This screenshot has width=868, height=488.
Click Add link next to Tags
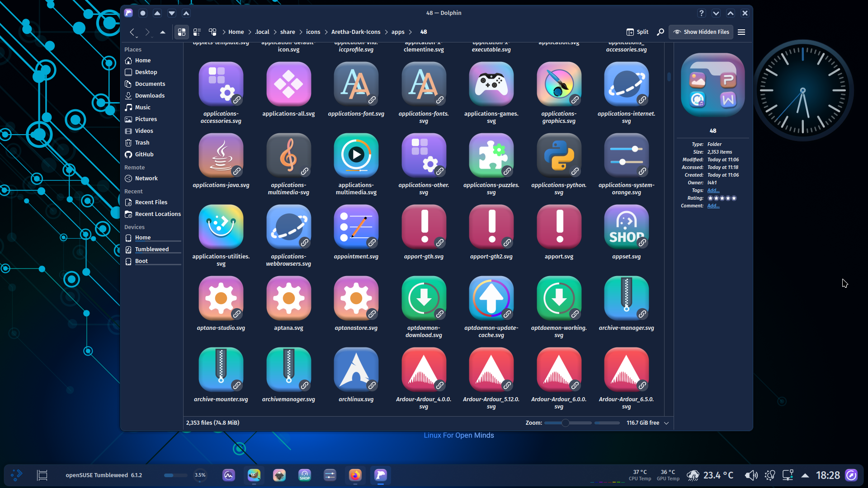pyautogui.click(x=713, y=191)
